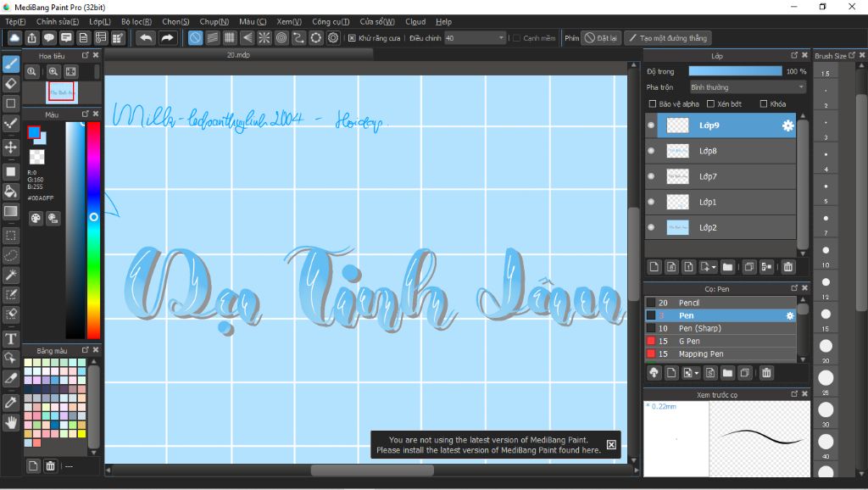This screenshot has width=868, height=490.
Task: Hide layer Lớp9 visibility dot
Action: point(651,125)
